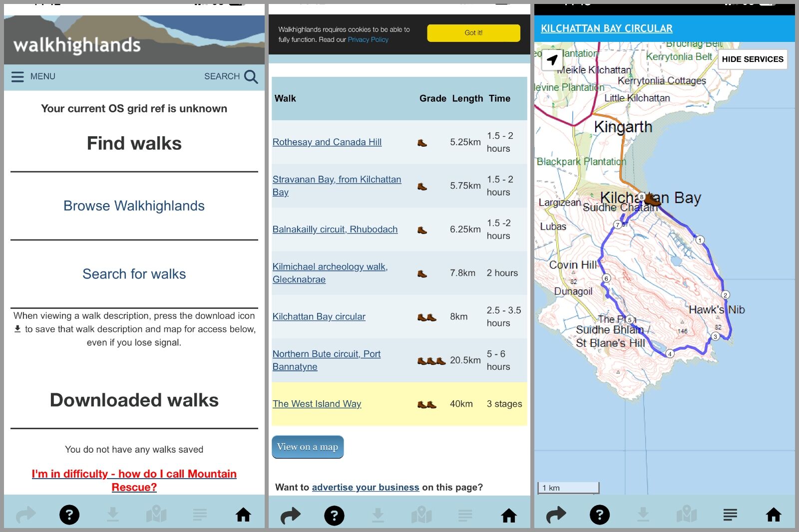
Task: Open the KILCHATTAN BAY CIRCULAR title link
Action: pyautogui.click(x=606, y=28)
